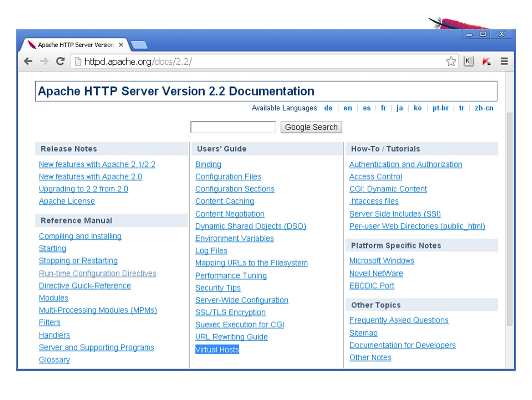Open the Chrome hamburger menu
The width and height of the screenshot is (532, 400).
coord(504,62)
